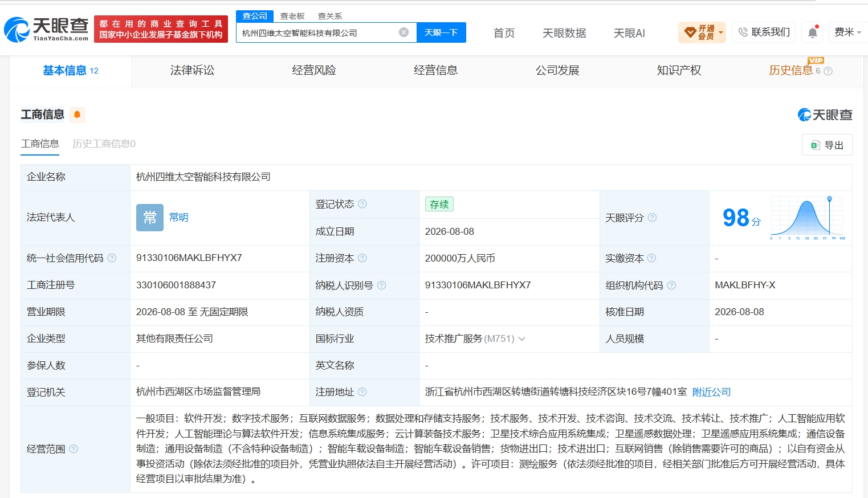Click the 核准日期 value 2026-08-08

(739, 312)
